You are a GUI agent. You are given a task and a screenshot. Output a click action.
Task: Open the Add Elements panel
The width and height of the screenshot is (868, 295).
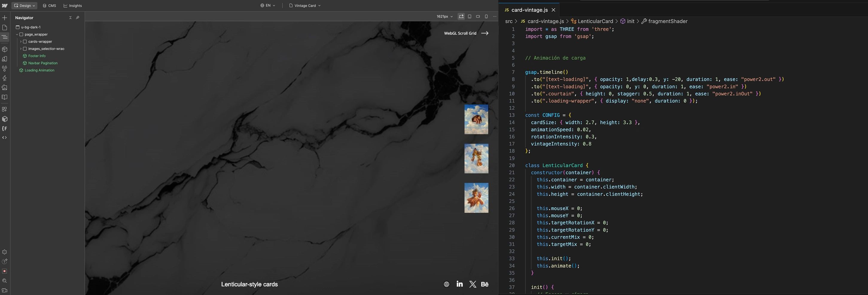click(4, 18)
